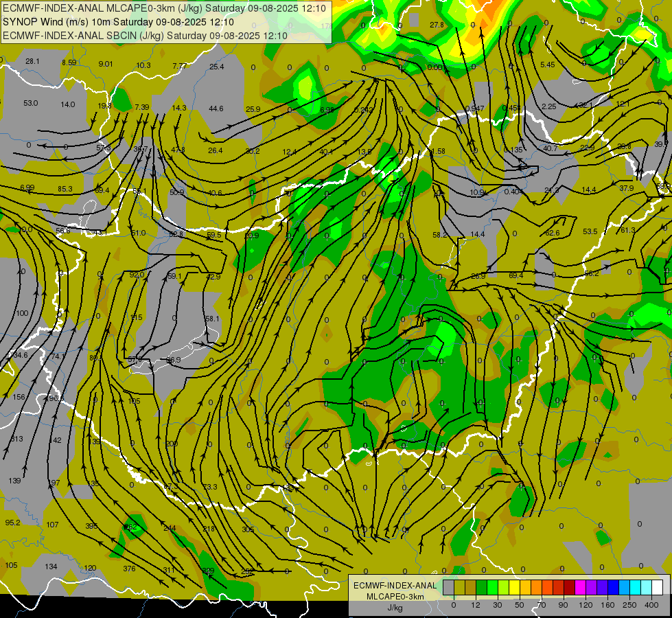Click the legend tick label '12'
Viewport: 672px width, 618px height.
pos(475,605)
